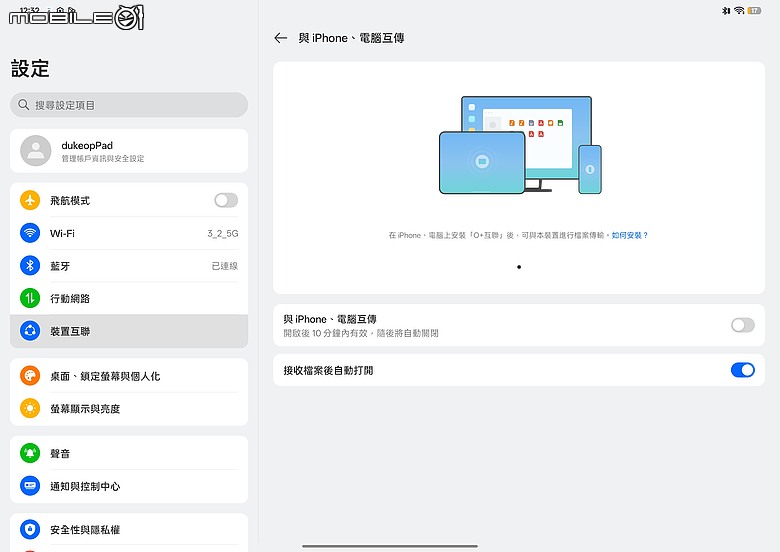This screenshot has width=780, height=552.
Task: Open 安全性與隱私權 settings
Action: click(129, 529)
